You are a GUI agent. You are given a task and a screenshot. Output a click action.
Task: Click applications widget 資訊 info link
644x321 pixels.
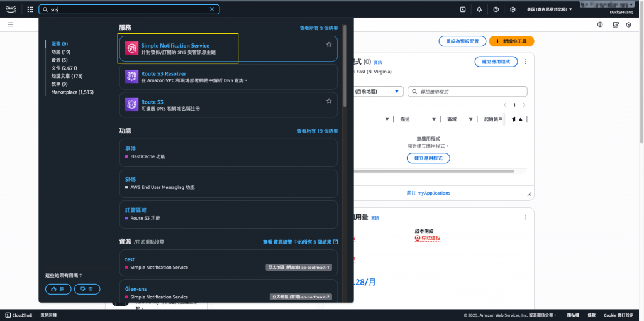pyautogui.click(x=378, y=62)
